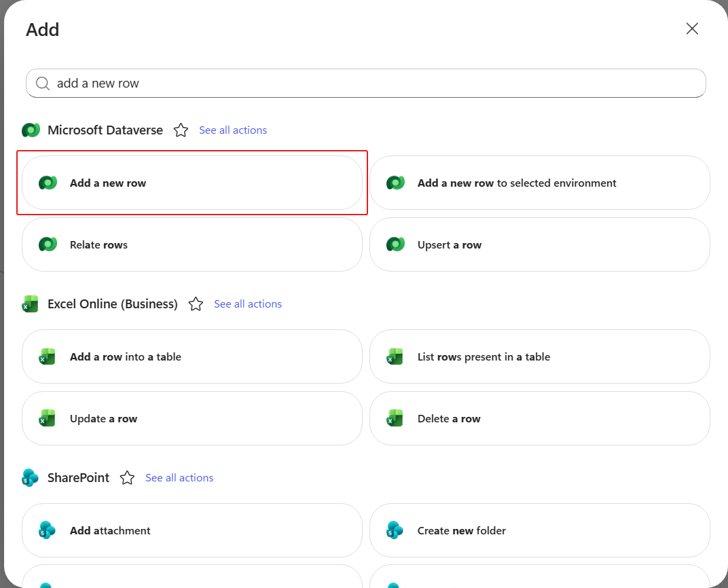Click Excel icon on 'Add a row into a table'
728x588 pixels.
tap(48, 357)
